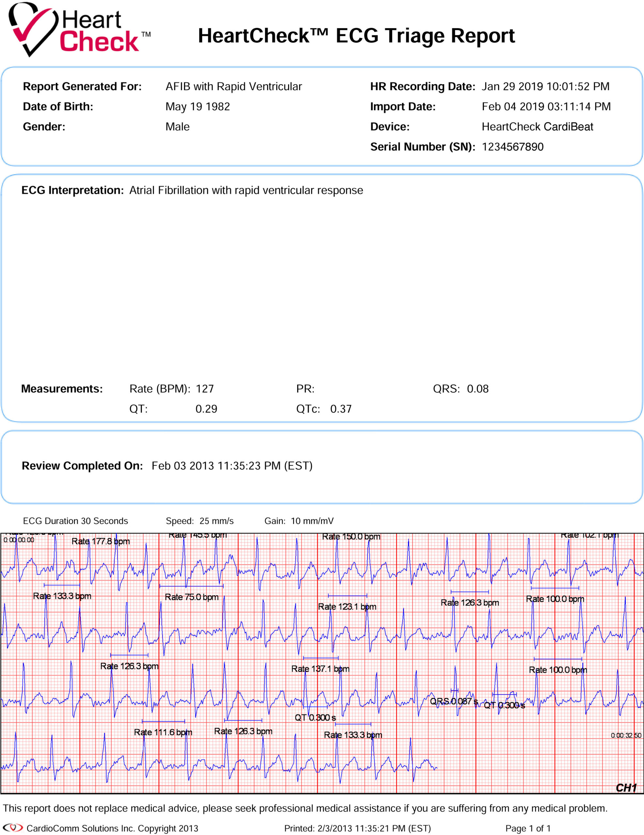Click the patient name AFIB with Rapid Ventricular
Image resolution: width=644 pixels, height=835 pixels.
(x=234, y=86)
